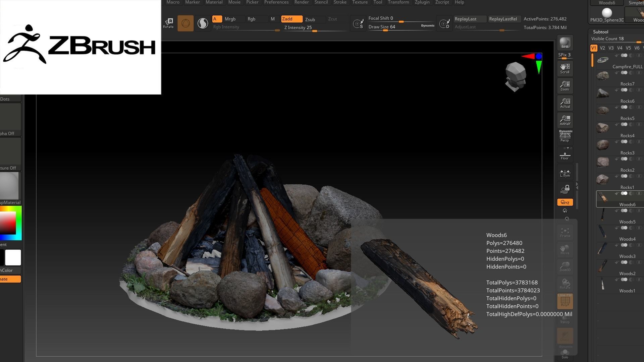Open the Macro menu
Viewport: 644px width, 362px height.
173,2
